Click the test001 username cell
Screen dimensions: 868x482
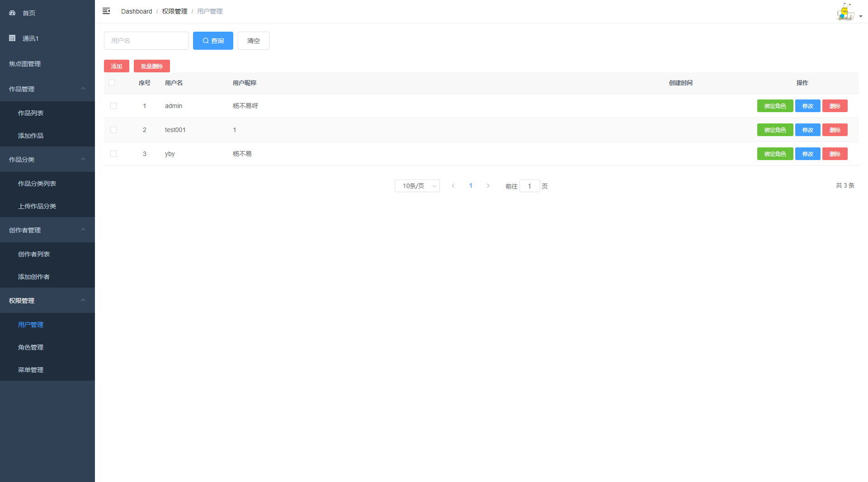coord(175,130)
